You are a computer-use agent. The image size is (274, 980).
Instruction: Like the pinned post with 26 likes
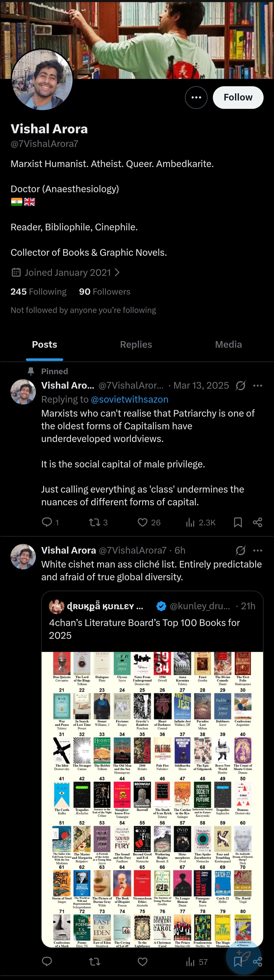(x=143, y=522)
